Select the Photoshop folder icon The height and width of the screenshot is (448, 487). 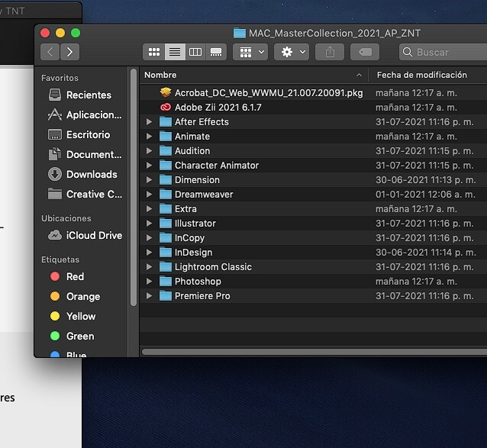(166, 282)
